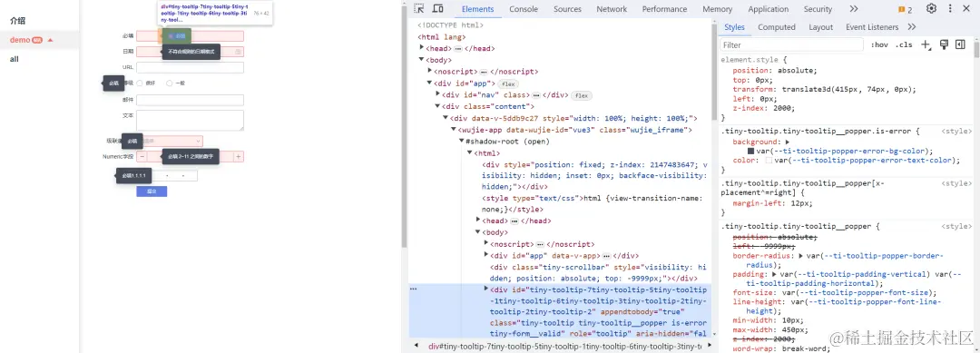Click the calendar icon in the date field

(238, 52)
